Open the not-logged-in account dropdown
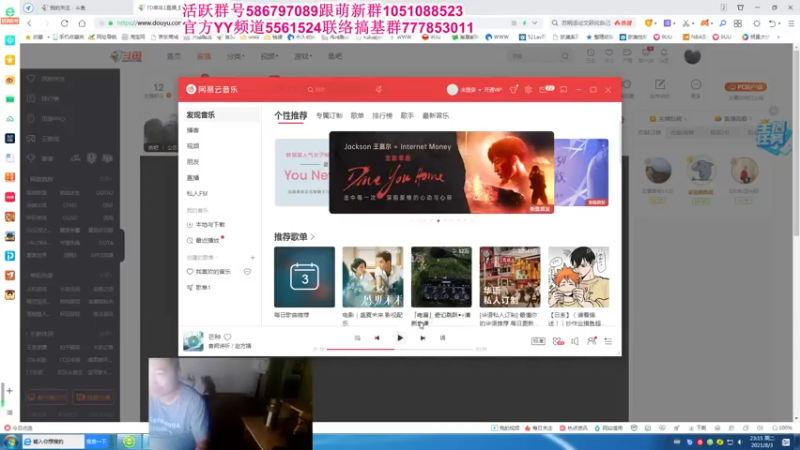The image size is (800, 450). [470, 90]
